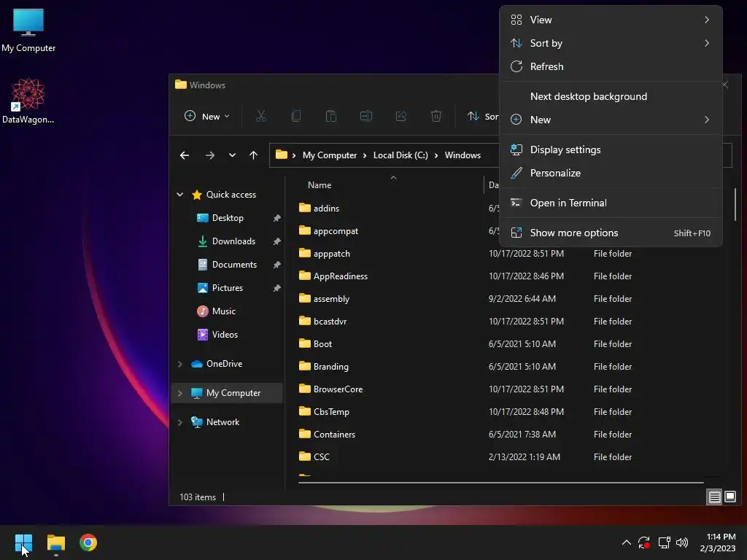Select the BrowserCore folder
Screen dimensions: 747x560
(338, 389)
